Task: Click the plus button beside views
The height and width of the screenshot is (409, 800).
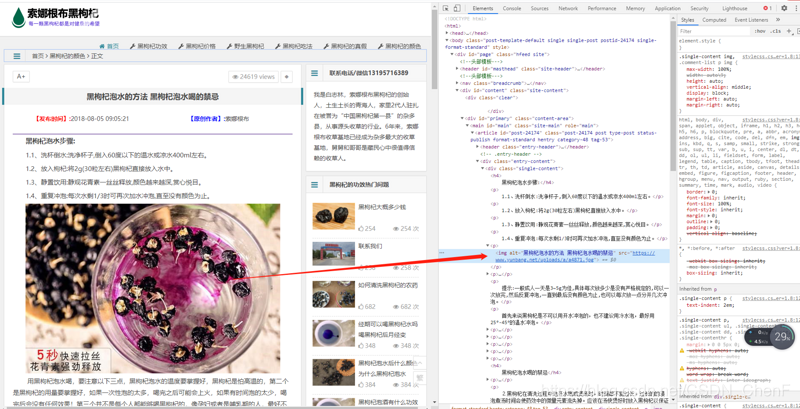Action: 286,76
